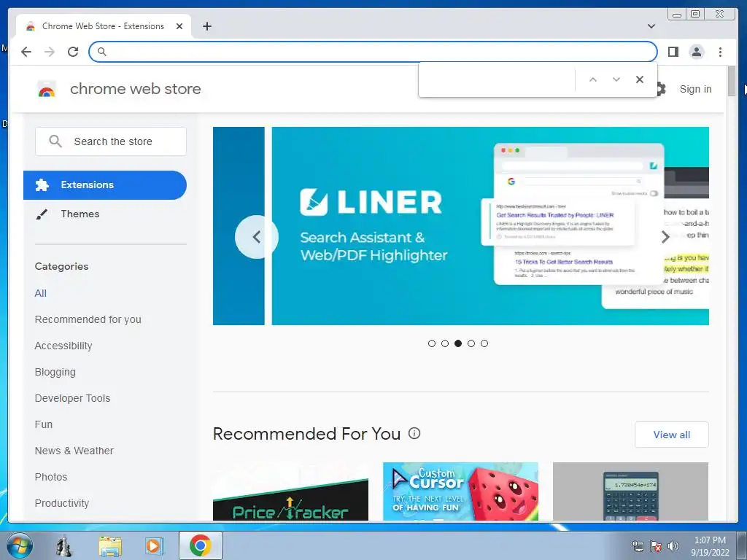Select the fifth carousel dot
This screenshot has height=560, width=747.
tap(484, 343)
